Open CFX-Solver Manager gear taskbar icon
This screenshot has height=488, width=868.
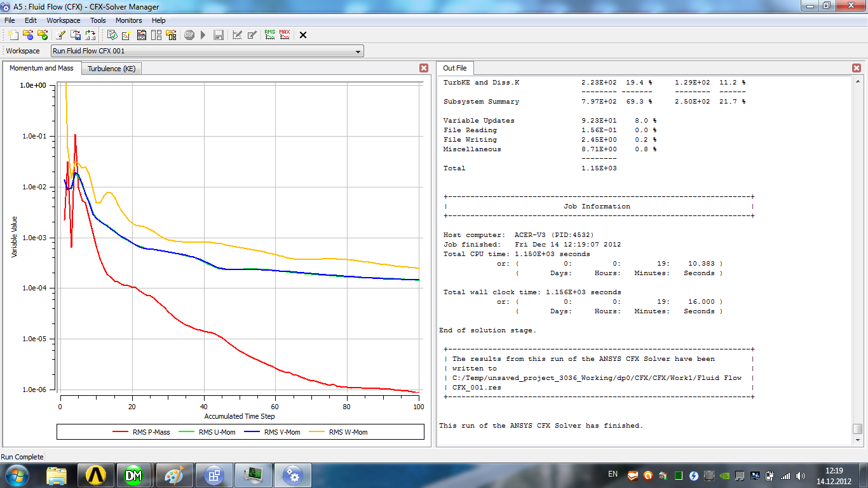click(292, 475)
